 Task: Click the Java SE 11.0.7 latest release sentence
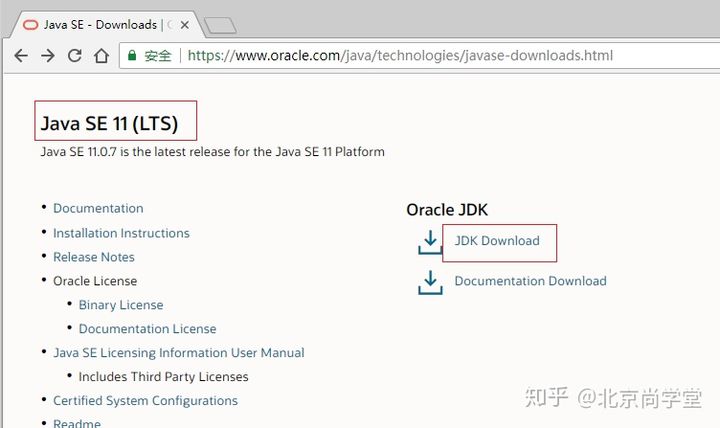point(213,152)
